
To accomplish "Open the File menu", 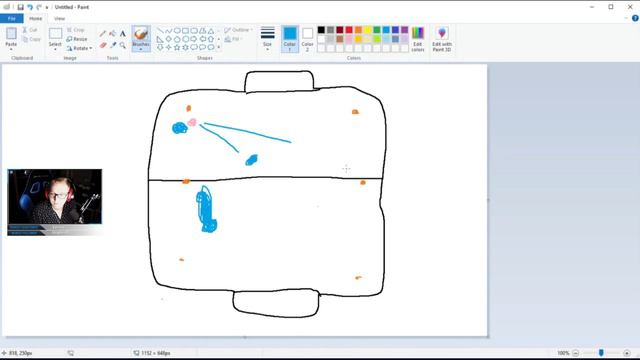I will (x=11, y=18).
